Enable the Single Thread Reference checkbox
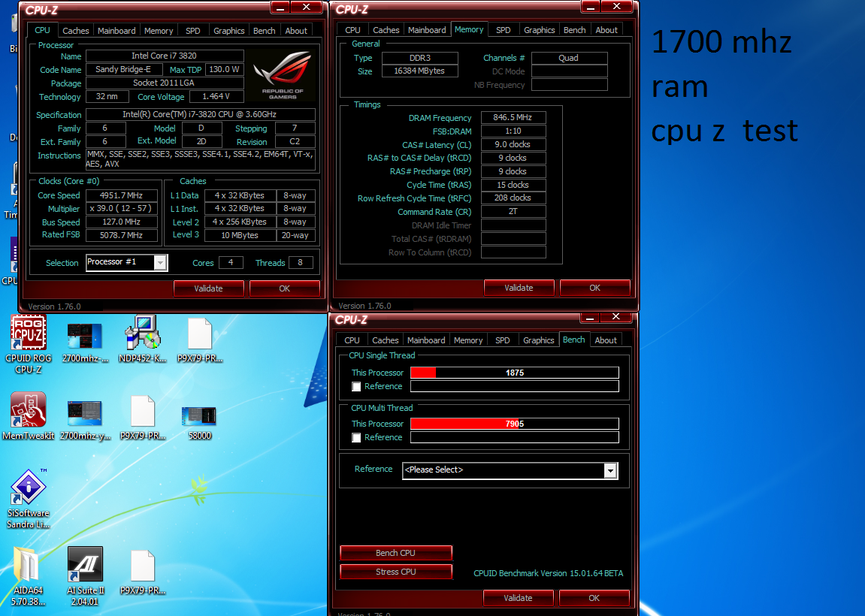Screen dimensions: 865x616 (x=356, y=387)
